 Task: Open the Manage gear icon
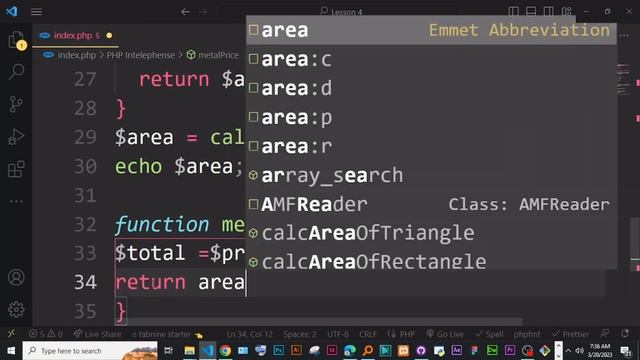click(x=16, y=309)
